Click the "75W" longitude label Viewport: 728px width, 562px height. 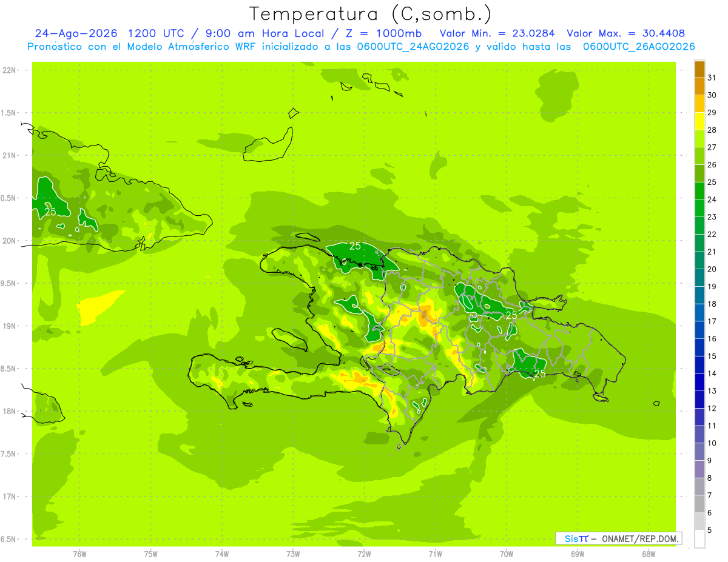pos(151,554)
